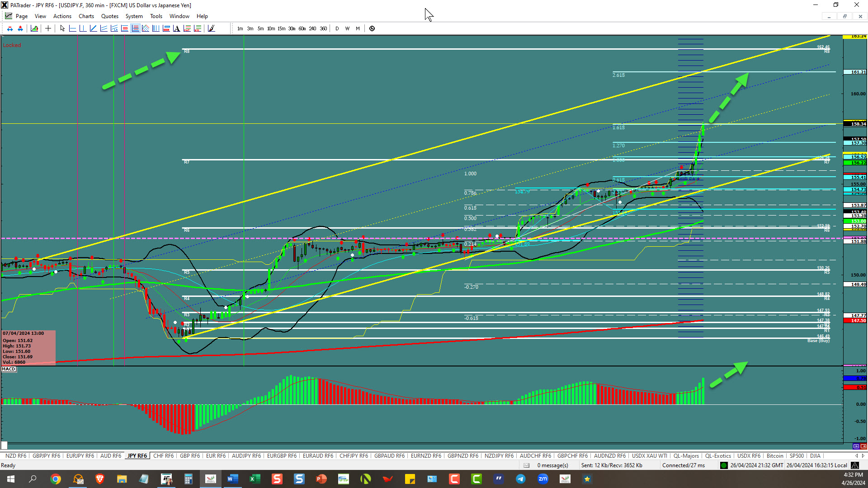Click the zoom-in red arrows icon

click(20, 28)
